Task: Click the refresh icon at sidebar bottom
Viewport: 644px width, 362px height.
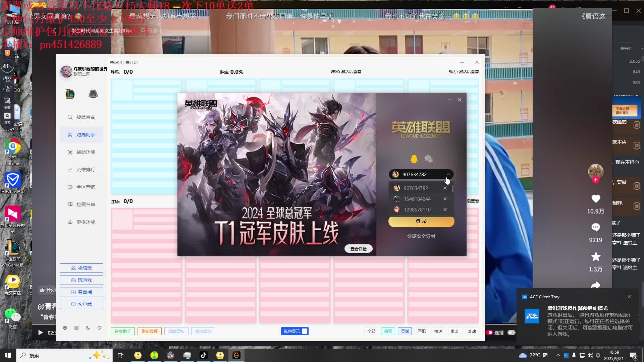Action: pyautogui.click(x=99, y=328)
